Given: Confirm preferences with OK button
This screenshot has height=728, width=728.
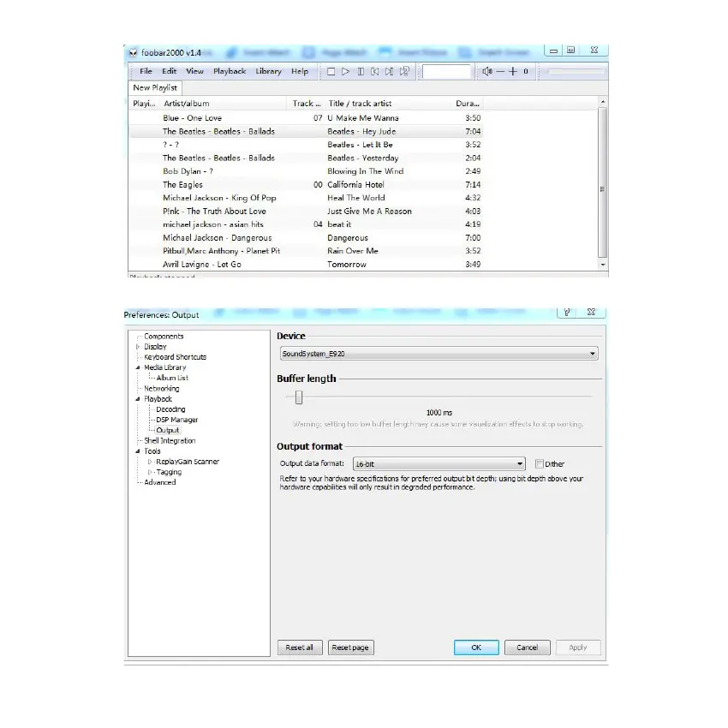Looking at the screenshot, I should (476, 647).
